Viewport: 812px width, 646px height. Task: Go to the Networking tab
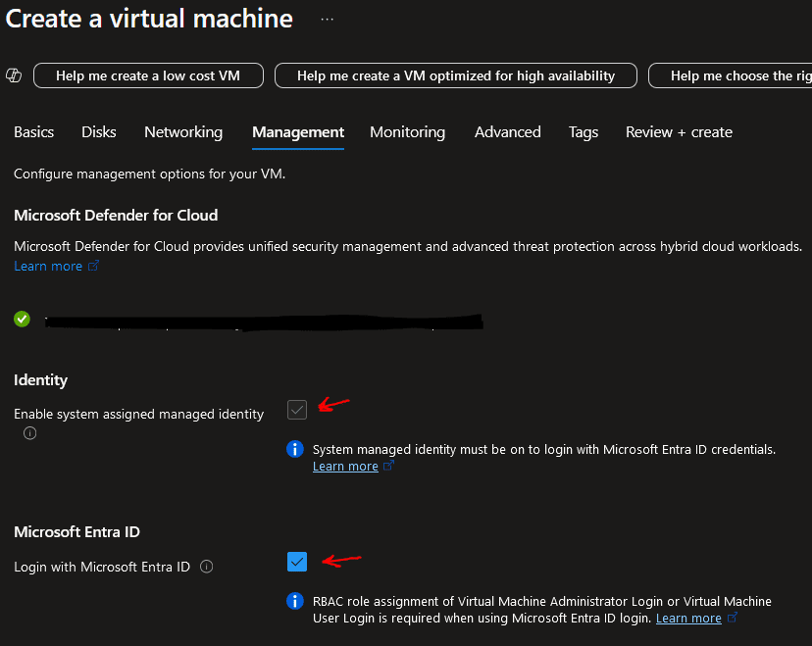point(183,132)
